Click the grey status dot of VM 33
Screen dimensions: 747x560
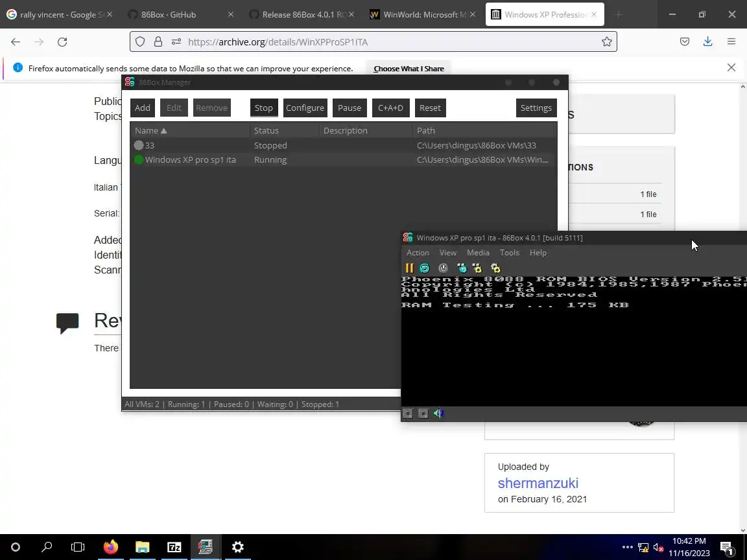(139, 145)
